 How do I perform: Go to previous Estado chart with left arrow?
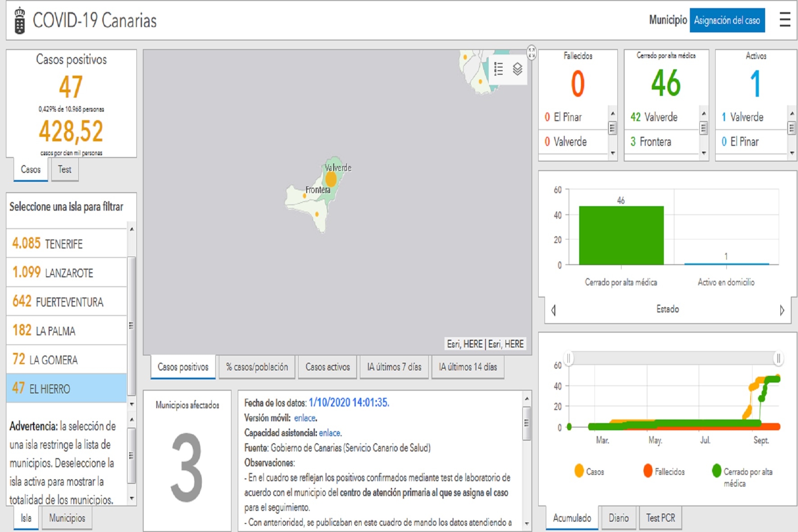(x=553, y=310)
